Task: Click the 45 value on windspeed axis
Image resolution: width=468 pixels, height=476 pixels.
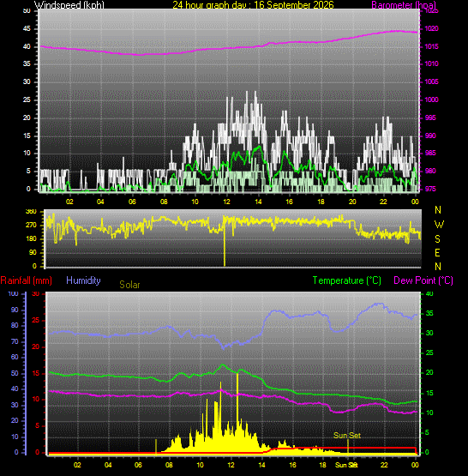Action: click(x=27, y=29)
